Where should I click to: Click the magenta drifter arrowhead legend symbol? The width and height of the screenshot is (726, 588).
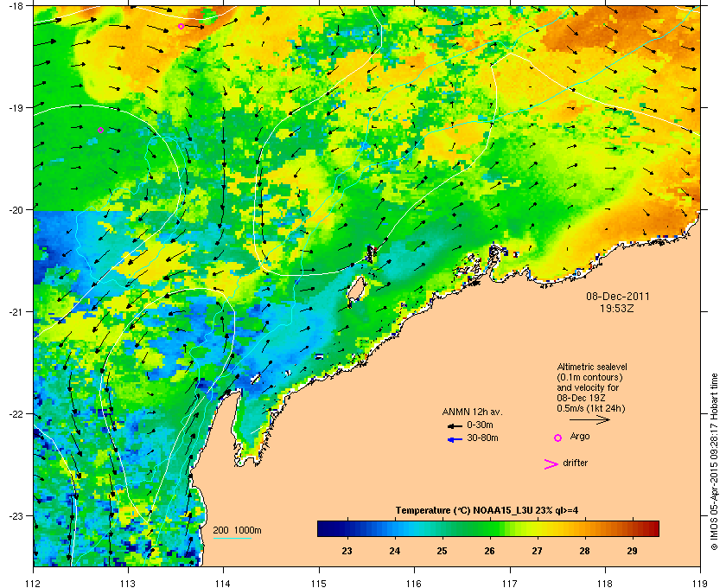click(x=551, y=464)
